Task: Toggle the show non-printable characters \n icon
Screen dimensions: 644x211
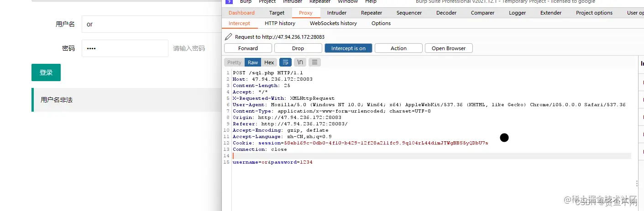Action: (300, 62)
